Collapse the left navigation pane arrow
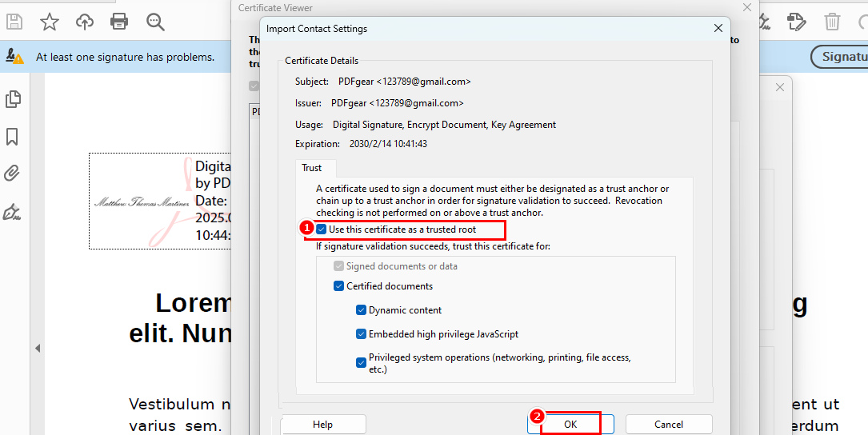The image size is (868, 435). coord(38,348)
